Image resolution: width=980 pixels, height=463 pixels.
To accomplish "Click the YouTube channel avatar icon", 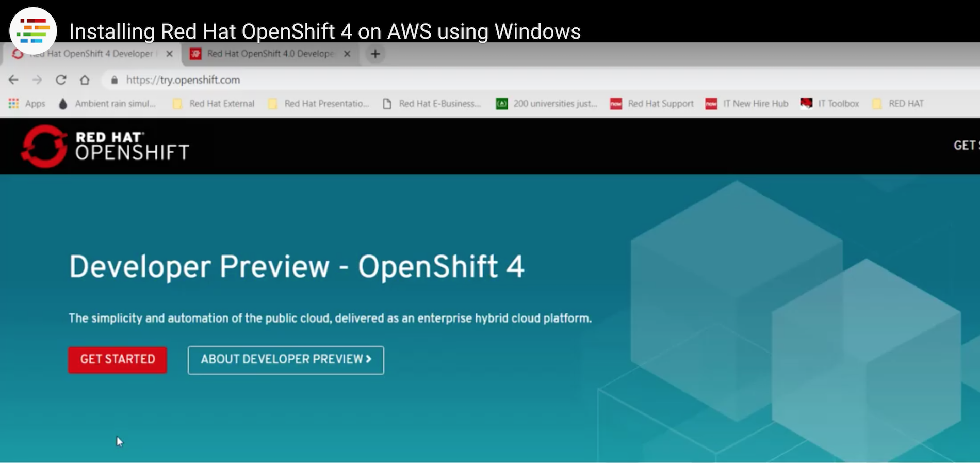I will click(x=33, y=31).
